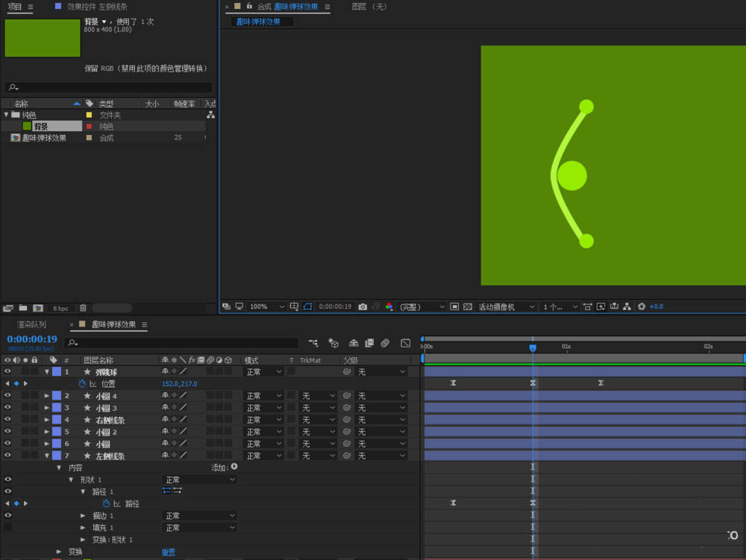
Task: Click the 重置 reset link for 变换
Action: (169, 552)
